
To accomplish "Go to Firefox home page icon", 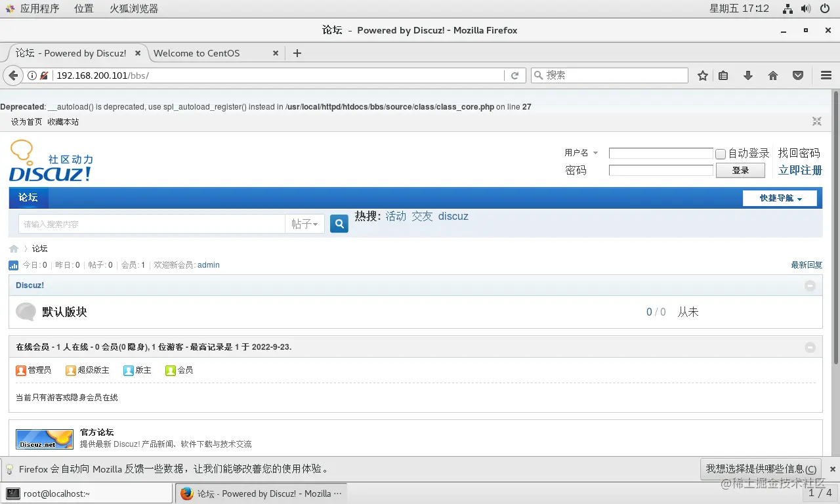I will pos(773,75).
